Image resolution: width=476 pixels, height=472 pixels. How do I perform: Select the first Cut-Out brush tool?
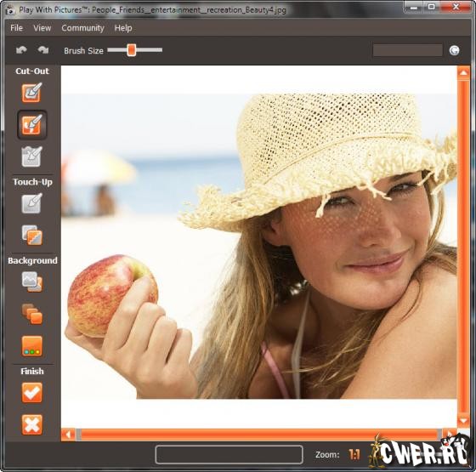[x=31, y=93]
